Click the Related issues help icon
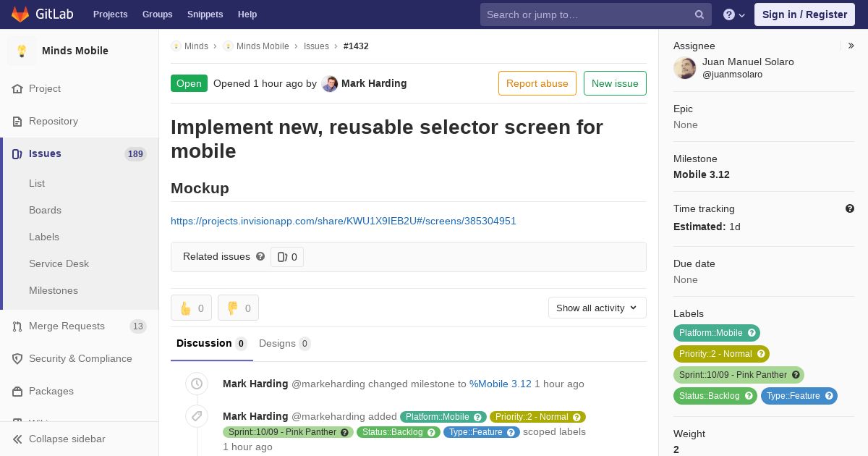This screenshot has height=456, width=868. (260, 256)
